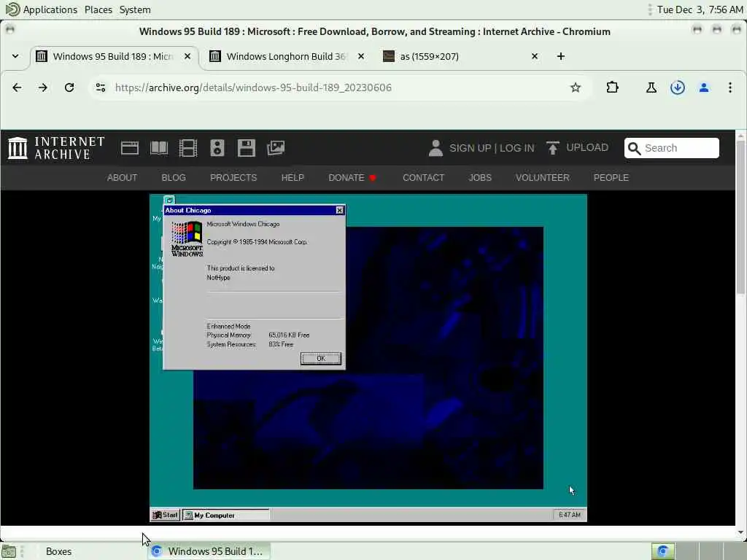Open the PROJECTS nav item
Viewport: 747px width, 560px height.
[233, 178]
